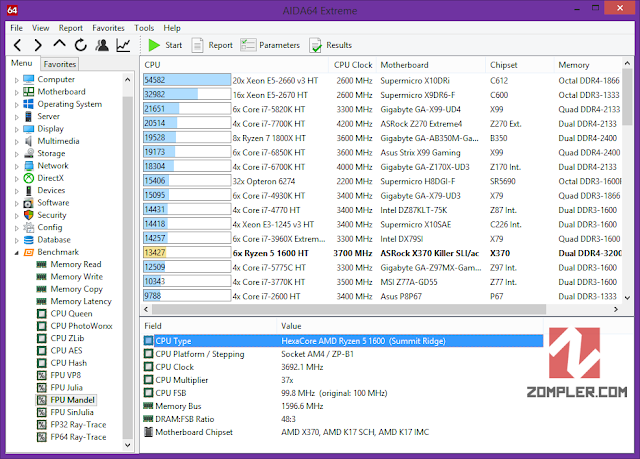
Task: Toggle the CPU FSB field checkbox
Action: [149, 393]
